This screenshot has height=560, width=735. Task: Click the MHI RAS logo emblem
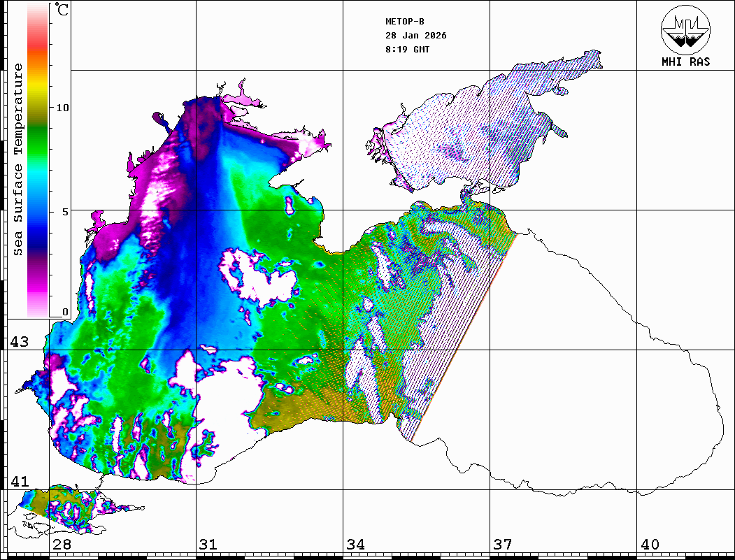click(685, 29)
